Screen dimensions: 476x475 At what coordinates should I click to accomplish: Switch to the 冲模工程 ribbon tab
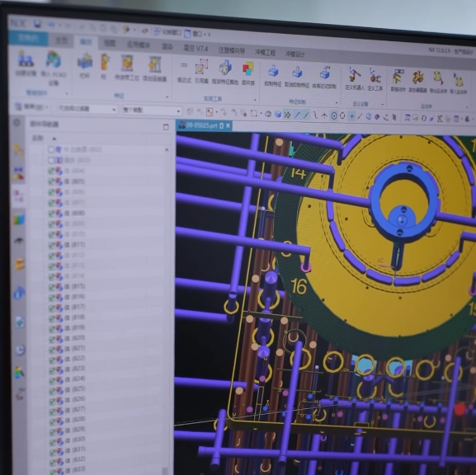(265, 52)
